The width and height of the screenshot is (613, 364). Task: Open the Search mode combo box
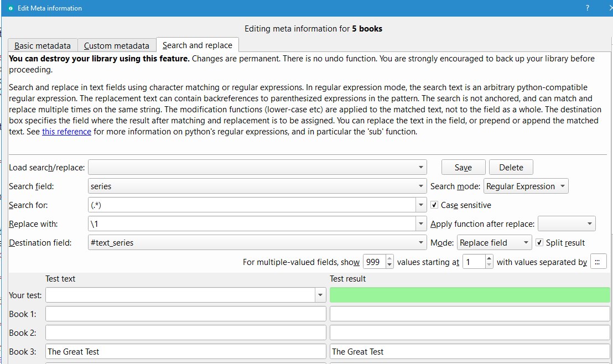click(526, 186)
